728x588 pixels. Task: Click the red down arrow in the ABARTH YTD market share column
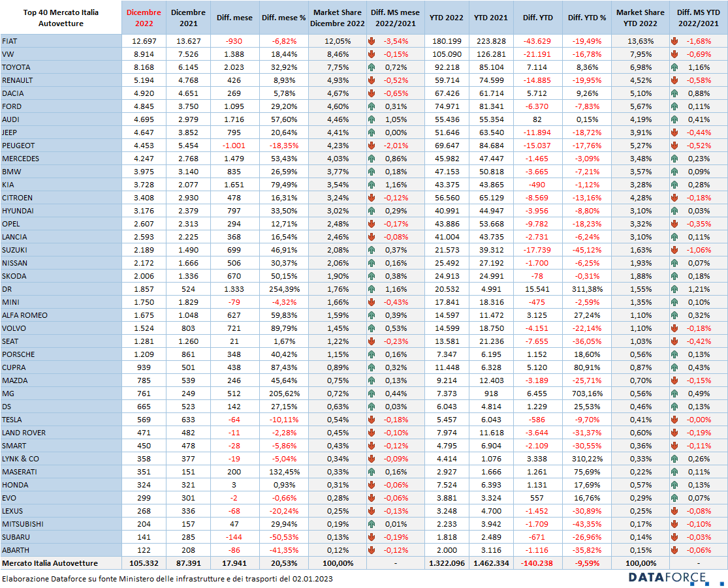tap(674, 550)
